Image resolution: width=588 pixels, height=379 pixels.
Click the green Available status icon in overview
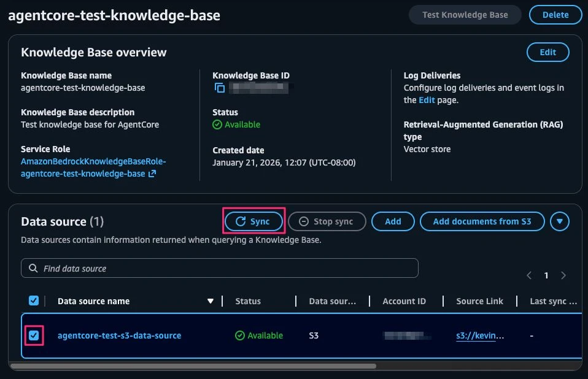coord(217,124)
